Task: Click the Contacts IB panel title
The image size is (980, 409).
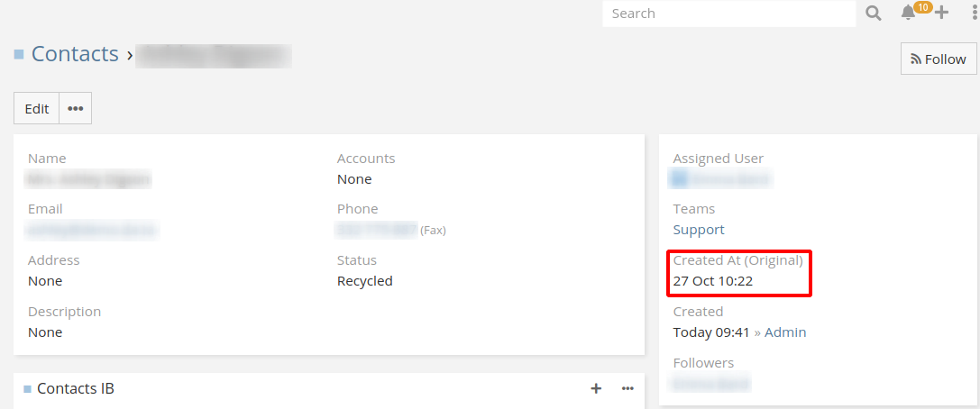Action: [x=75, y=388]
